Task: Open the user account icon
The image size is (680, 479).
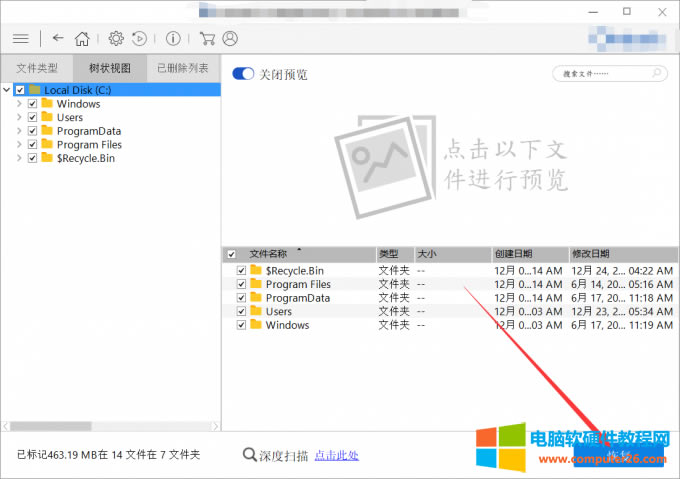Action: click(x=231, y=39)
